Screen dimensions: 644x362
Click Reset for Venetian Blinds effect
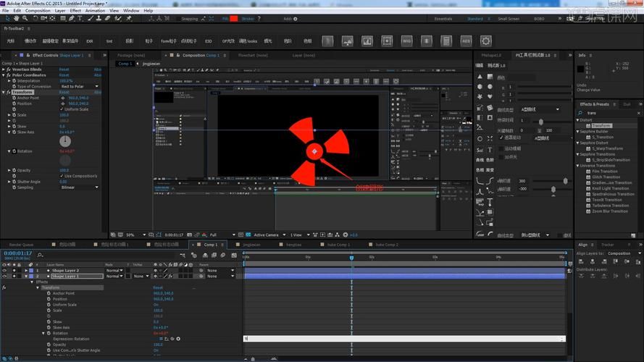point(64,70)
